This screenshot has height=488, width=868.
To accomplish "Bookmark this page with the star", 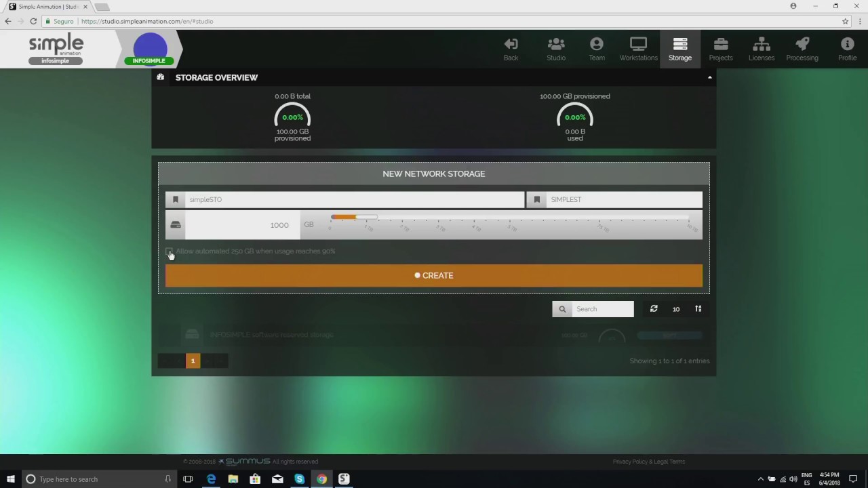I will coord(845,21).
